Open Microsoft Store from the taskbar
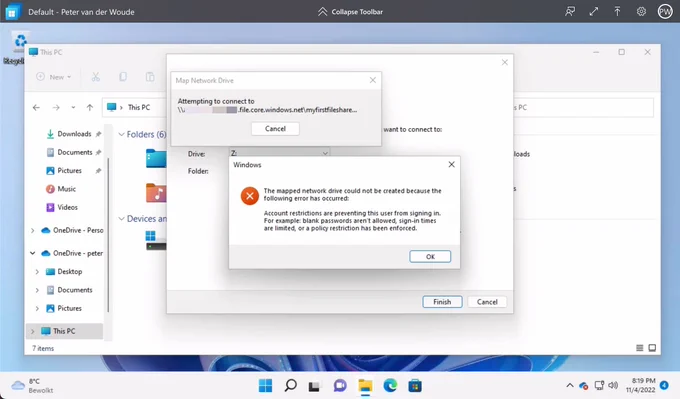 point(415,385)
